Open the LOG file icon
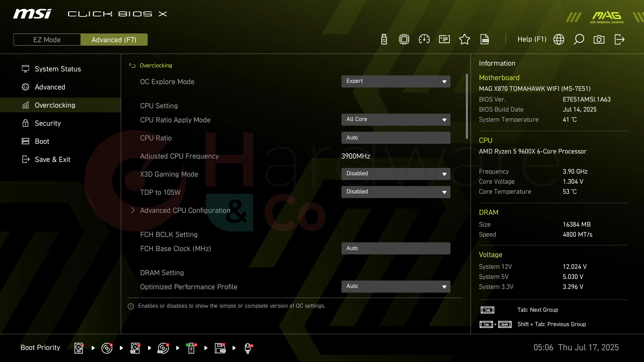This screenshot has width=644, height=362. tap(485, 40)
